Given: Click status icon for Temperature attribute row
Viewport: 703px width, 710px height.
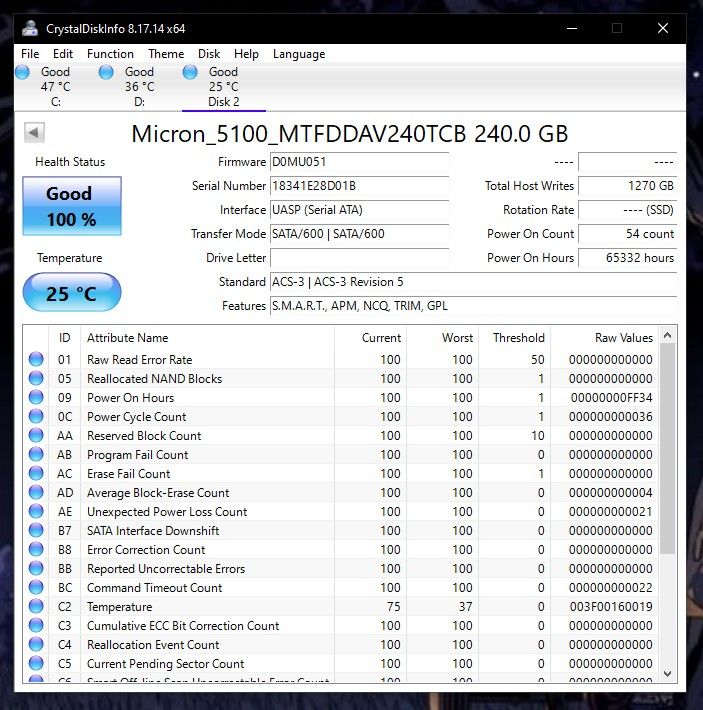Looking at the screenshot, I should [x=36, y=606].
